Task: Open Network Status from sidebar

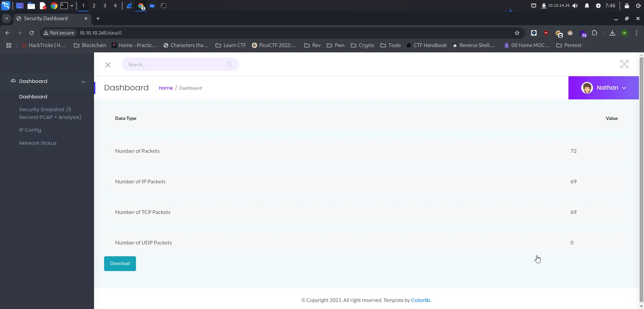Action: (38, 143)
